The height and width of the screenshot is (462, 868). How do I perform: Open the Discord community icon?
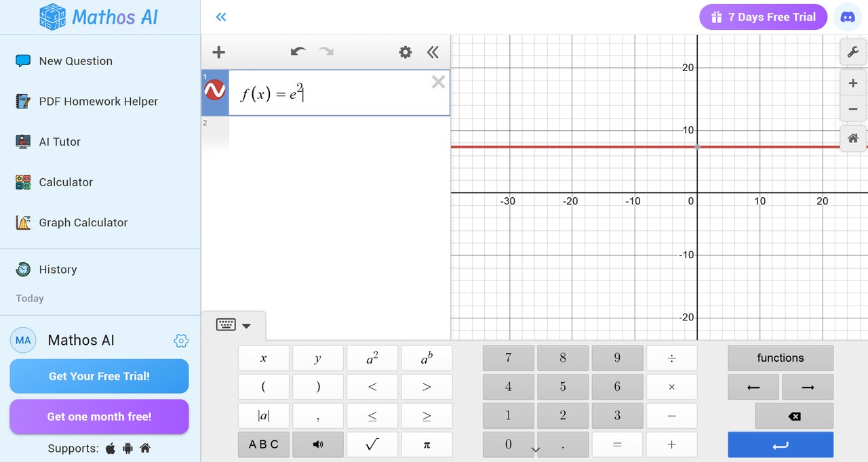click(x=847, y=18)
